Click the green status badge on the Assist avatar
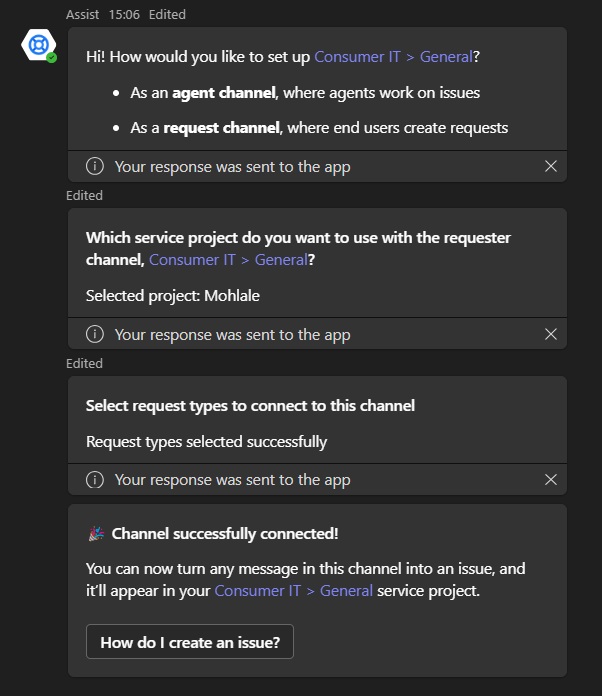 click(52, 58)
